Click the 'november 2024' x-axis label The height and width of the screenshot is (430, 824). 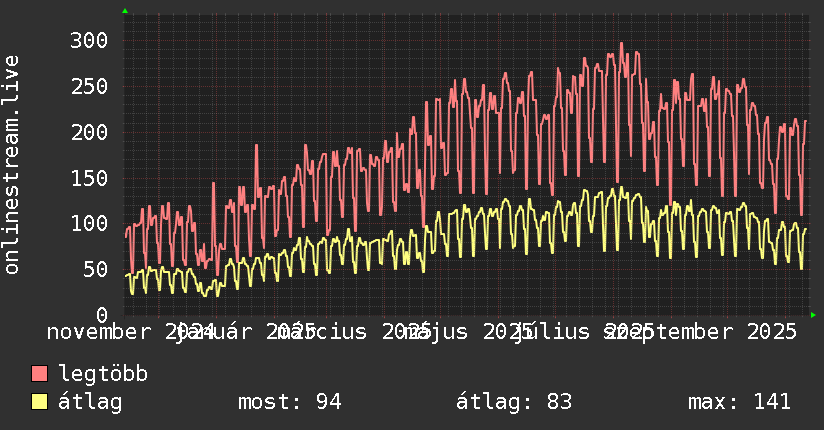130,332
